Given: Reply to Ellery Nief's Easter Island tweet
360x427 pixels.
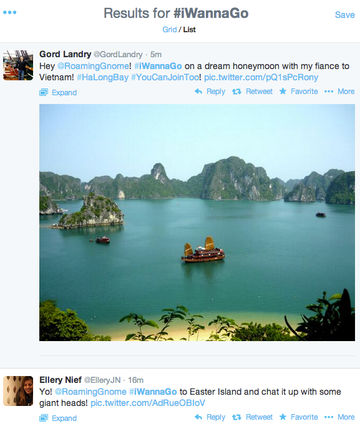Looking at the screenshot, I should coord(210,417).
